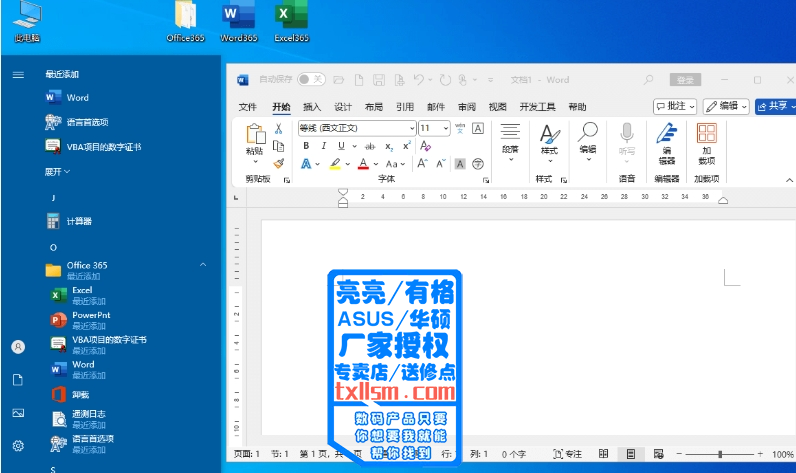Click the Grow Font icon

point(422,163)
